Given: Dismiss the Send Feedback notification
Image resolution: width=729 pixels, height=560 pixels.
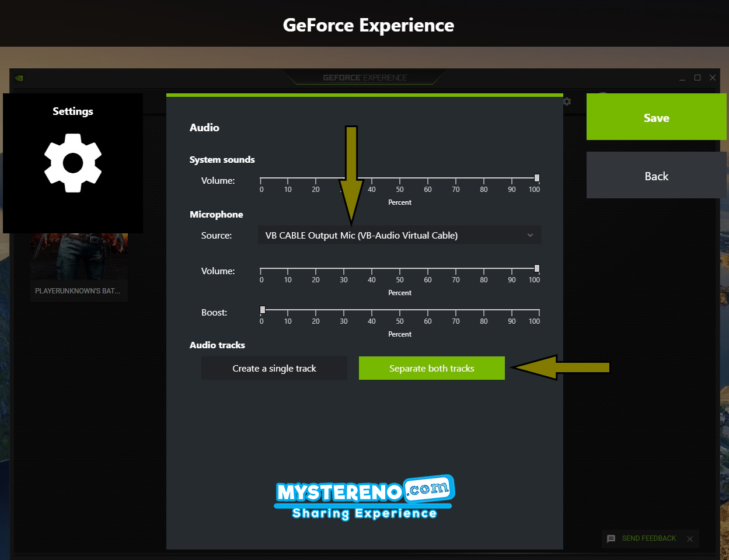Looking at the screenshot, I should (689, 538).
